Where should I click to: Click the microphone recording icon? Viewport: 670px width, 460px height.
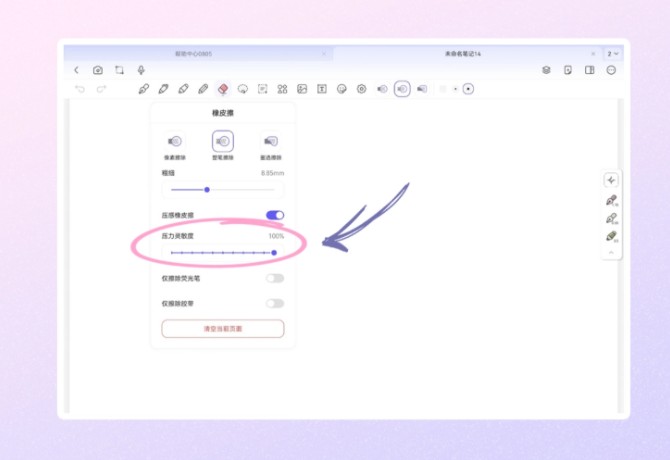pyautogui.click(x=141, y=70)
